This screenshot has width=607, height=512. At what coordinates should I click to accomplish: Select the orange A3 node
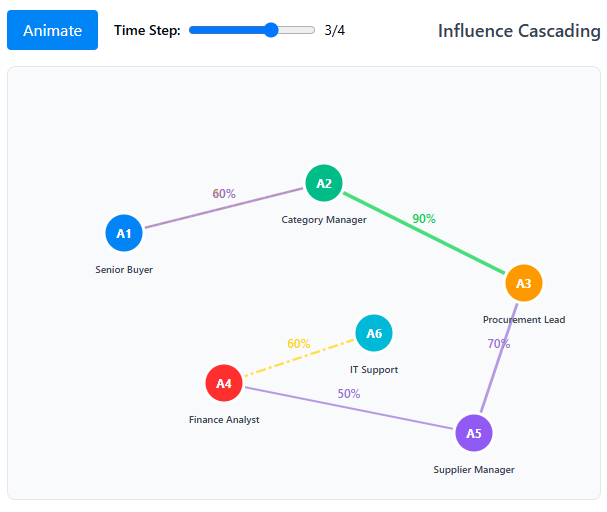[524, 283]
